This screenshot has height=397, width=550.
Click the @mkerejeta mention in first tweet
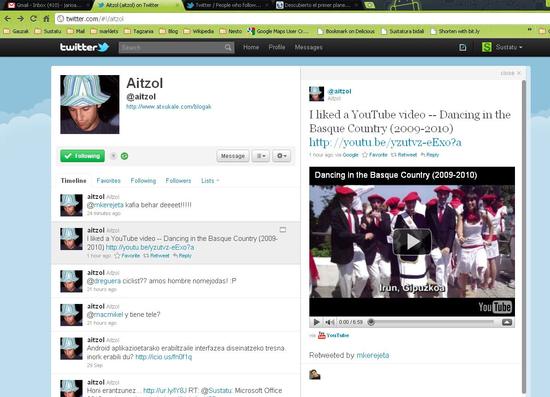pyautogui.click(x=105, y=205)
